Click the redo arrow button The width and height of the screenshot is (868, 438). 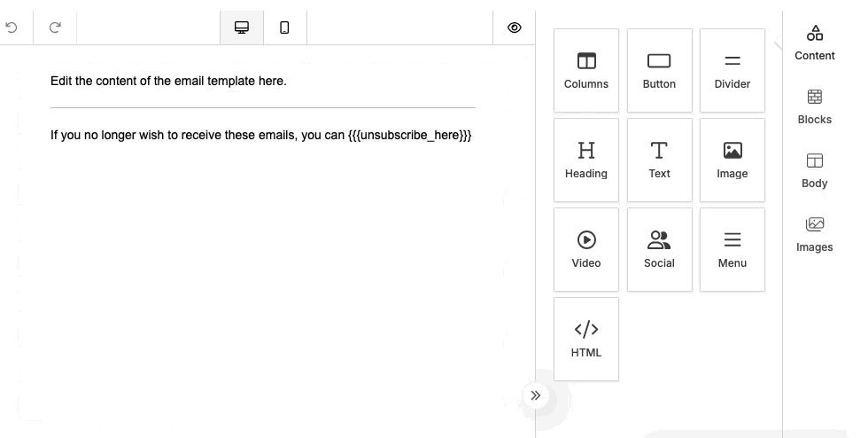click(55, 27)
